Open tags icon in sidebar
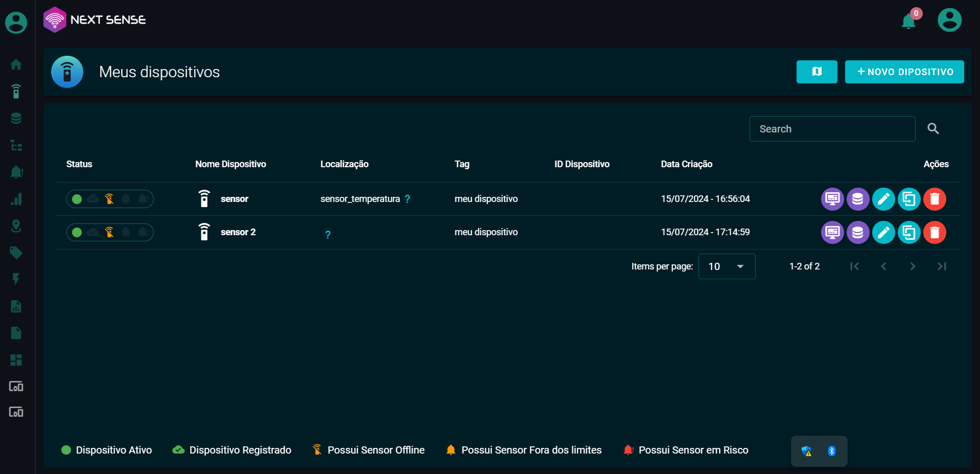Image resolution: width=980 pixels, height=474 pixels. point(16,253)
